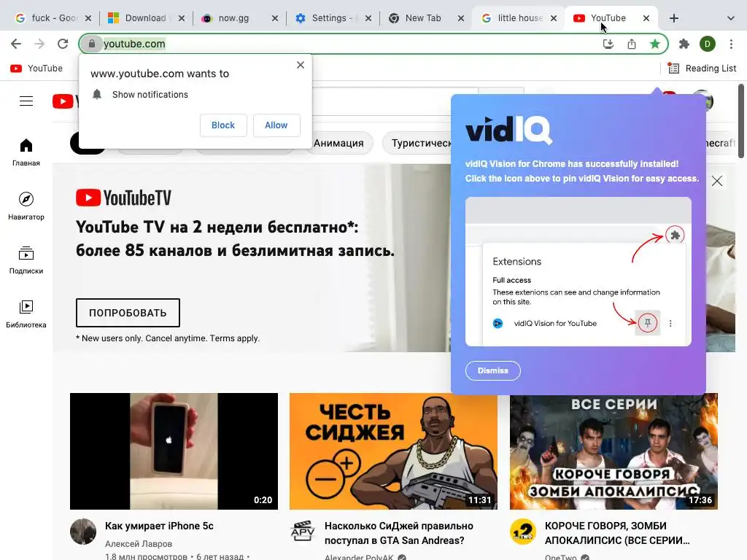747x560 pixels.
Task: Click the Как умирает iPhone 5c title
Action: pyautogui.click(x=159, y=526)
